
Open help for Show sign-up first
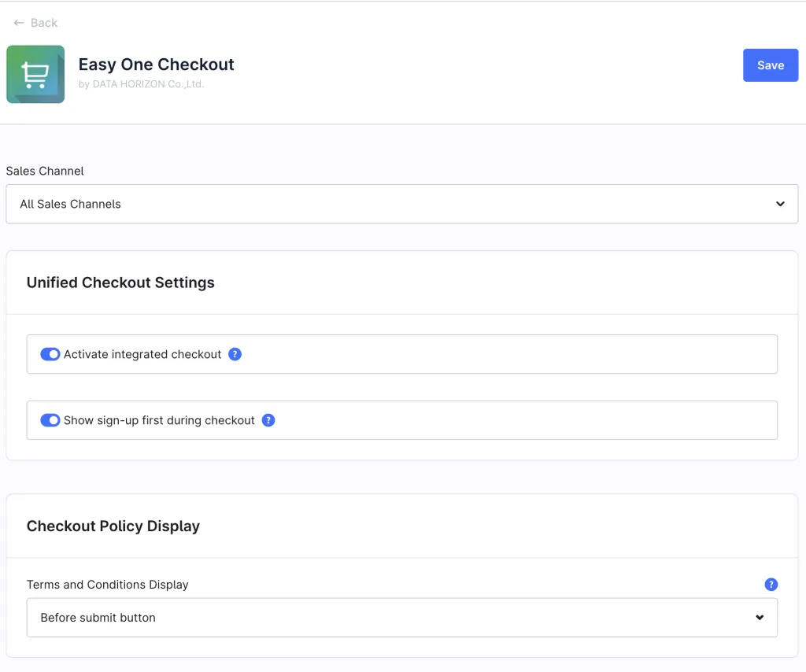(x=268, y=420)
